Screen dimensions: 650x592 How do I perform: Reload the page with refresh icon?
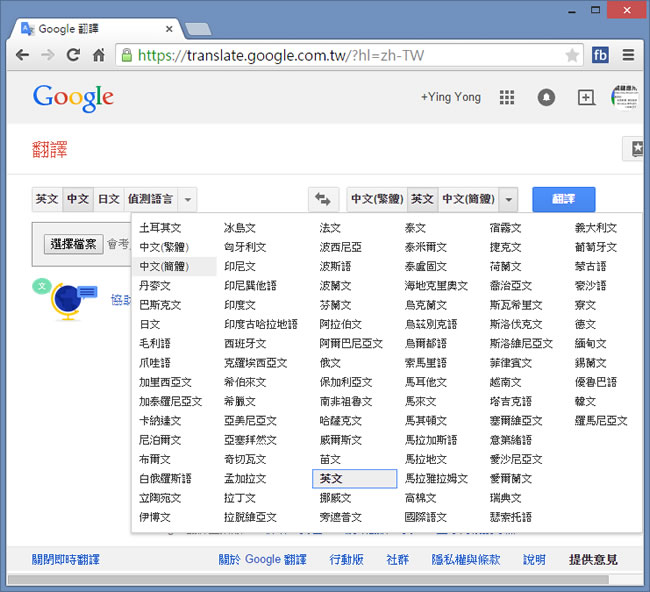[x=73, y=55]
